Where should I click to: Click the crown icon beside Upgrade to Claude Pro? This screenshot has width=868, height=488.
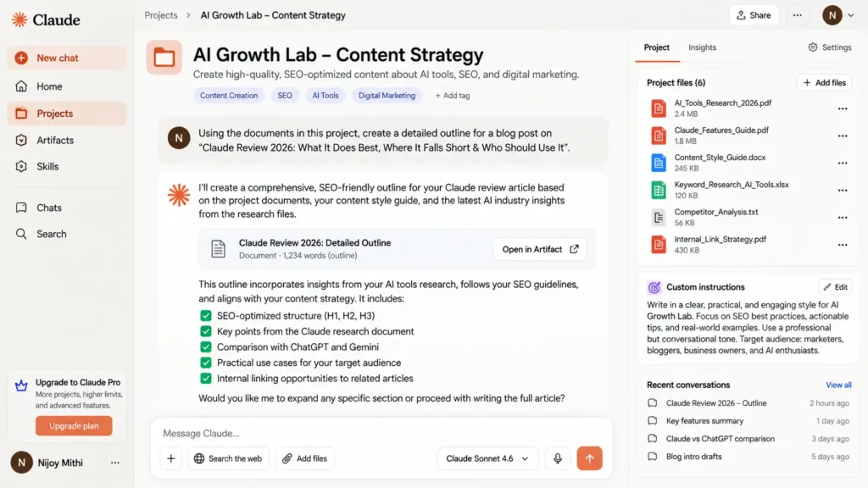(21, 385)
